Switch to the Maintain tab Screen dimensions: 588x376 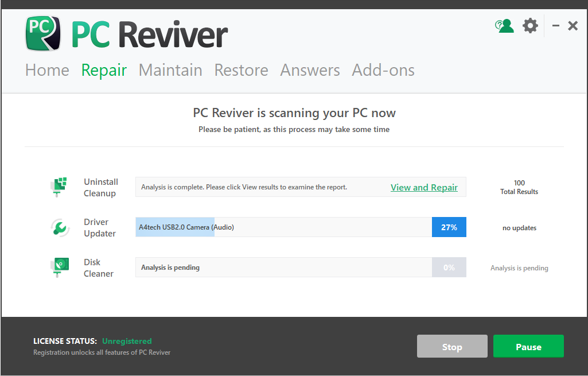pos(170,70)
